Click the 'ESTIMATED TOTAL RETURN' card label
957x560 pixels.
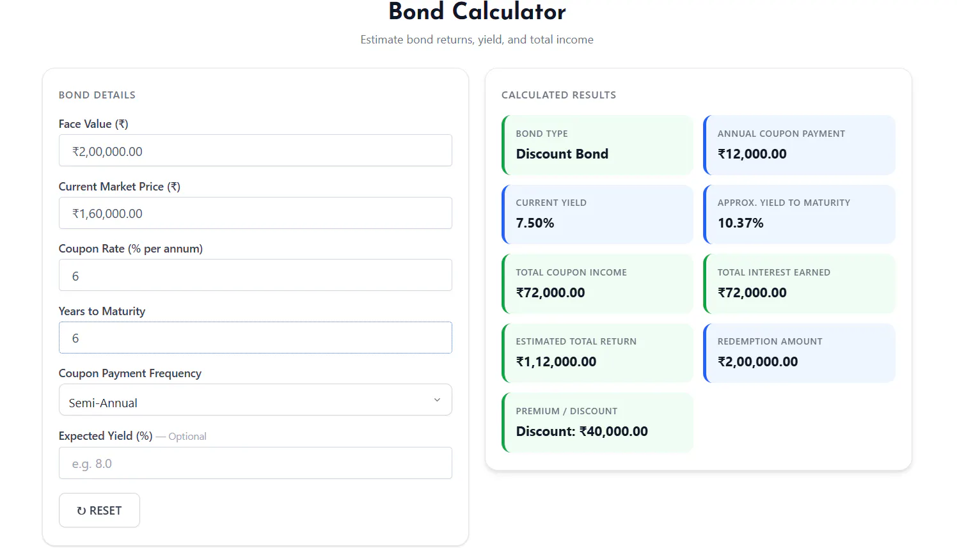click(576, 341)
